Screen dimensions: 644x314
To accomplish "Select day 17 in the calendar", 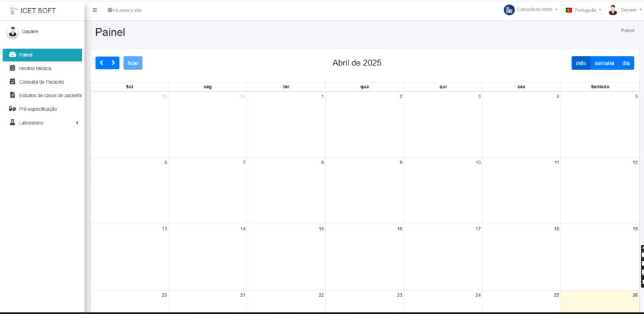I will coord(443,257).
